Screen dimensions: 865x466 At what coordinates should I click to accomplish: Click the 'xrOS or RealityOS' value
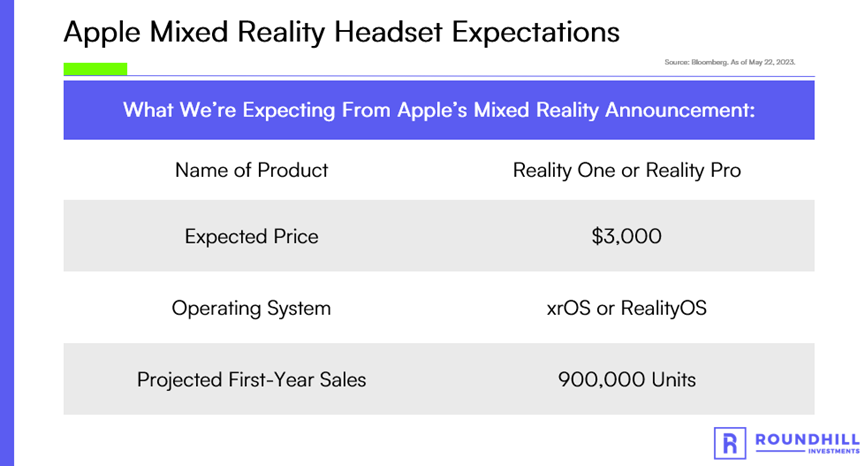click(x=627, y=308)
